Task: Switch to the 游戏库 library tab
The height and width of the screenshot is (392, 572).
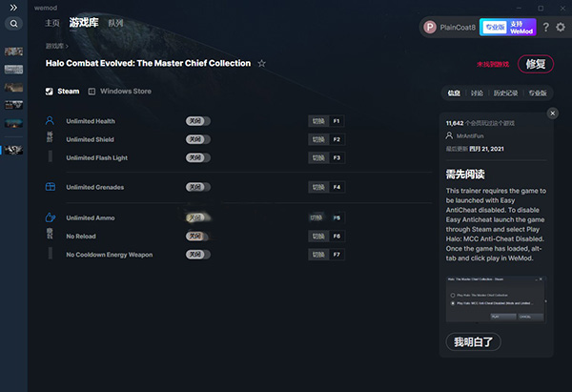Action: [x=84, y=23]
